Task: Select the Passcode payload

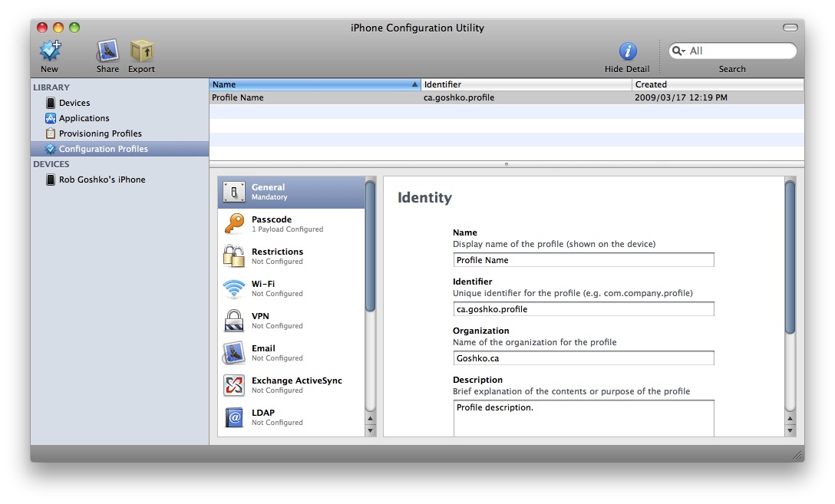Action: pos(292,224)
